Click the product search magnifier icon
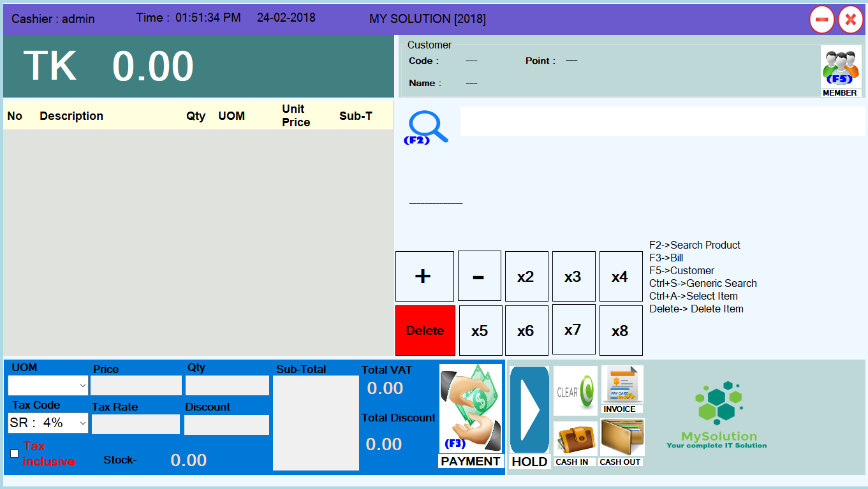Viewport: 868px width, 489px height. (427, 127)
